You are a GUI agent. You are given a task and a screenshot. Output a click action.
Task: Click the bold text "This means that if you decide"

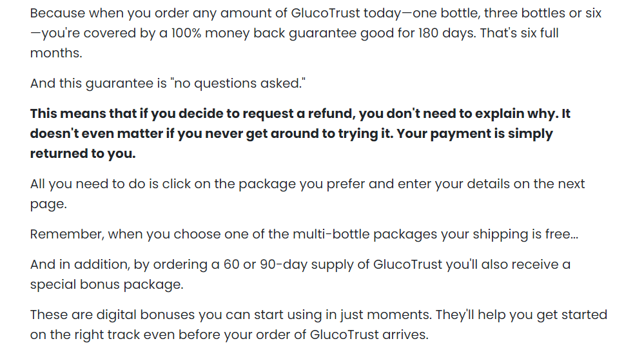click(x=132, y=113)
